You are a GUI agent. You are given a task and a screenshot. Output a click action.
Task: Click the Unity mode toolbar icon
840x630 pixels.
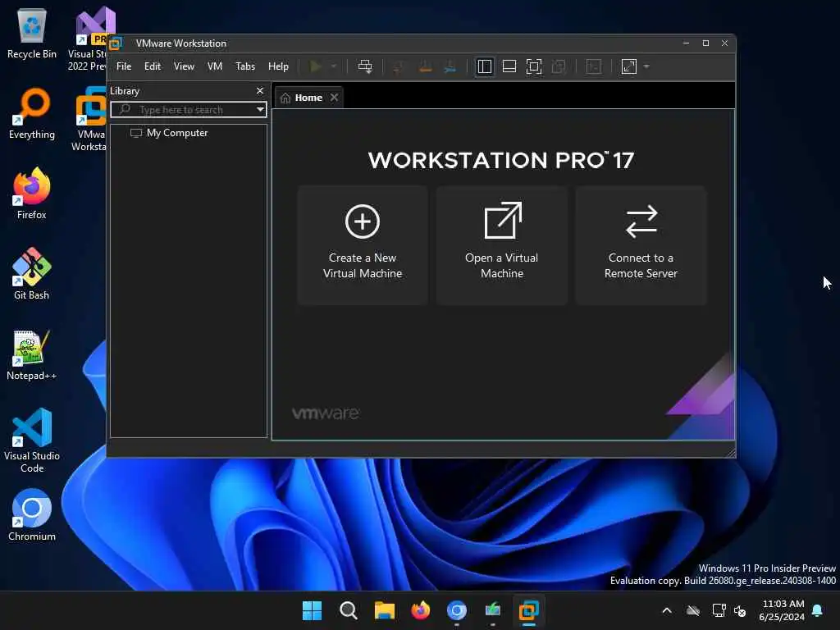(x=559, y=66)
